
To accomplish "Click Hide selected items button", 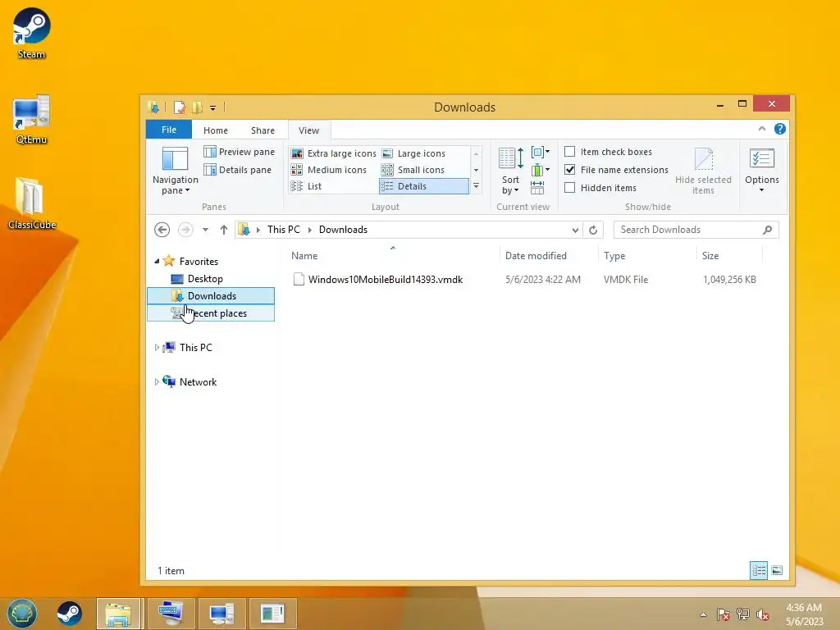I will [703, 171].
